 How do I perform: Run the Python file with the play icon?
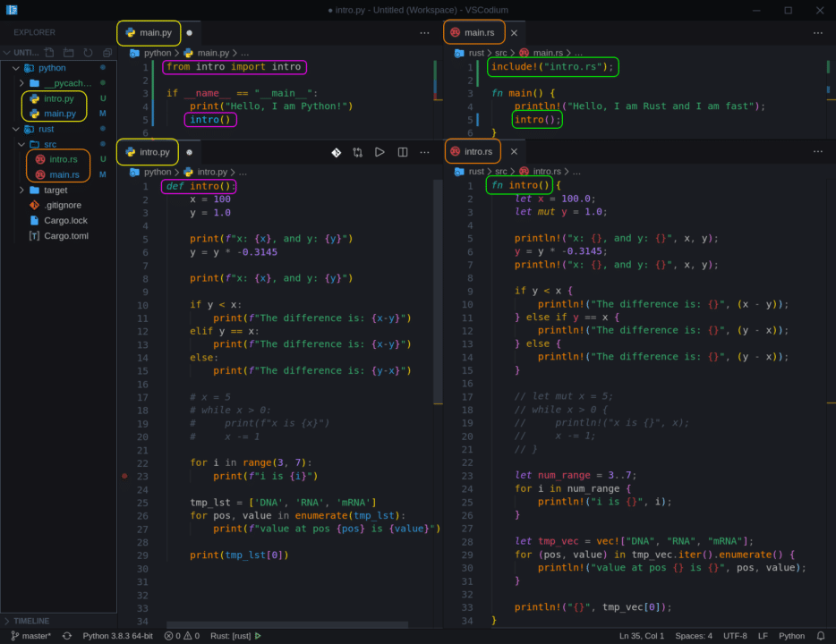[380, 152]
